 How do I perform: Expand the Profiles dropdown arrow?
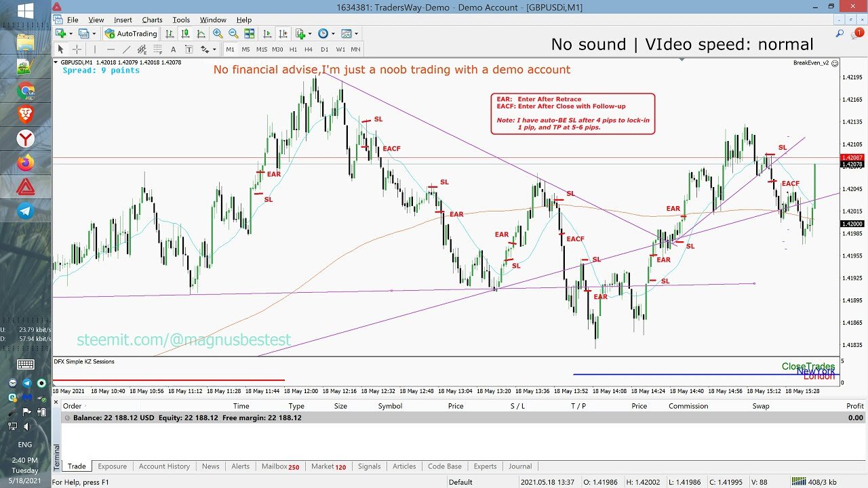[x=94, y=33]
